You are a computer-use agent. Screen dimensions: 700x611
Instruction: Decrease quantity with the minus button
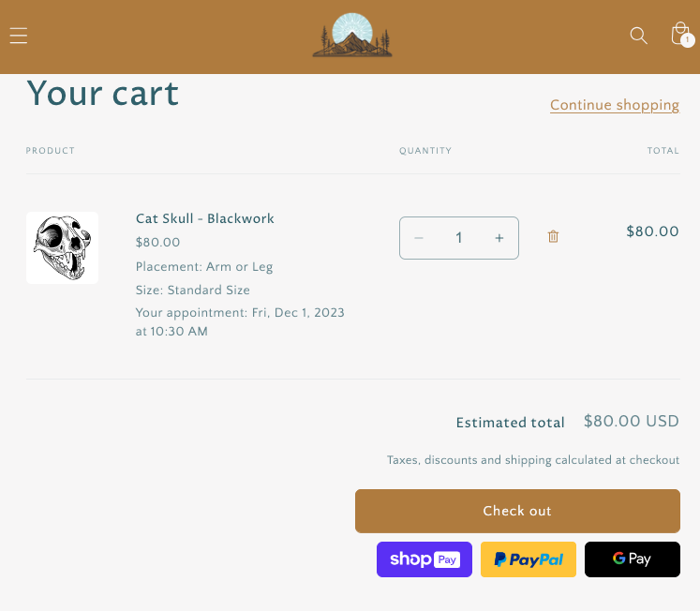[x=419, y=238]
